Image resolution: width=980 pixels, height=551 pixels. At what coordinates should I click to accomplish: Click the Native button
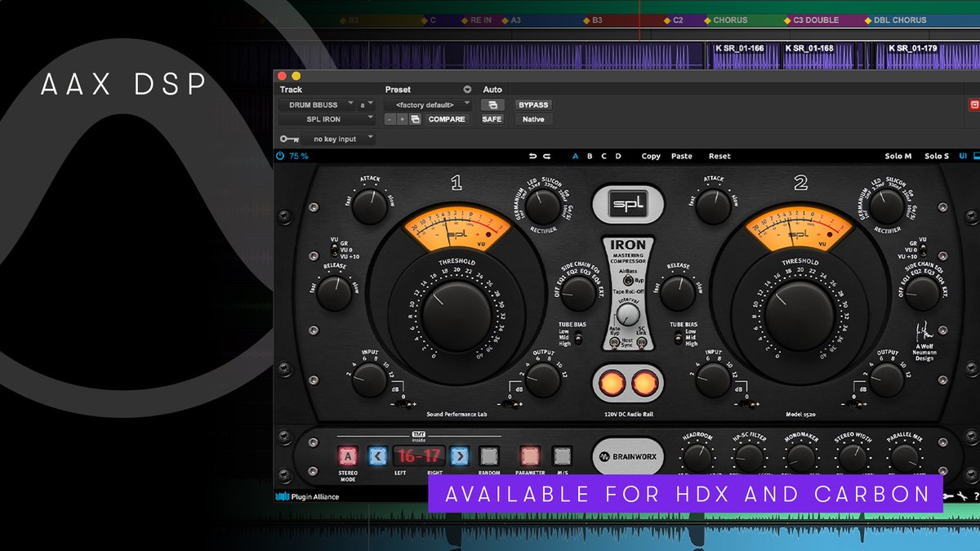tap(533, 119)
